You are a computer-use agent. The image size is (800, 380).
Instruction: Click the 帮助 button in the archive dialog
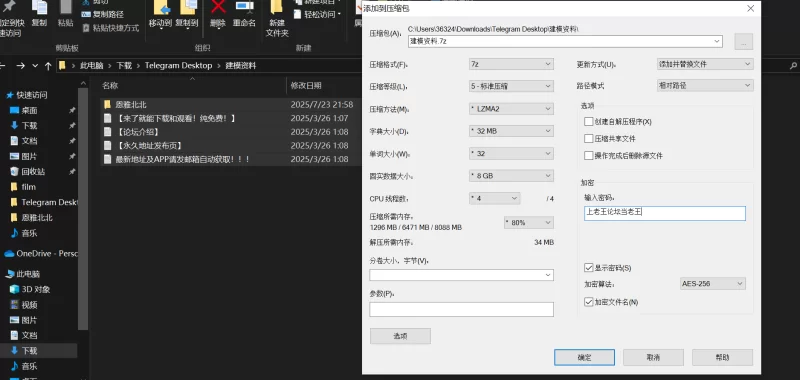click(x=722, y=357)
